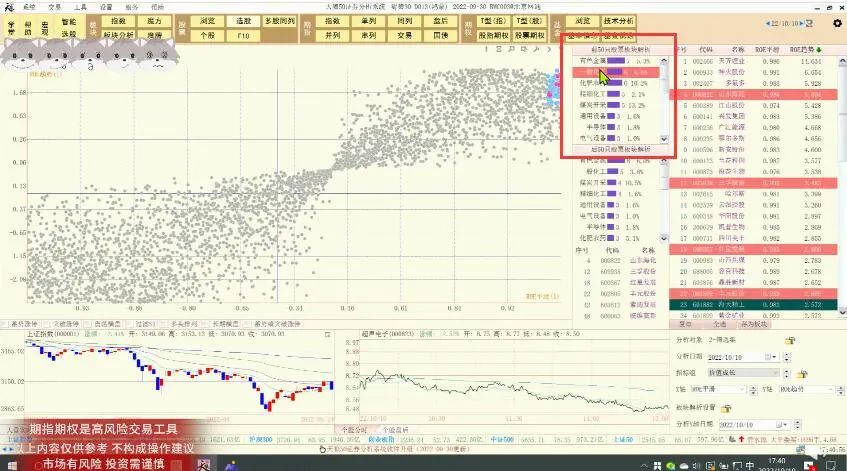847x471 pixels.
Task: Select the 多氟多 row in stock table
Action: pyautogui.click(x=754, y=84)
